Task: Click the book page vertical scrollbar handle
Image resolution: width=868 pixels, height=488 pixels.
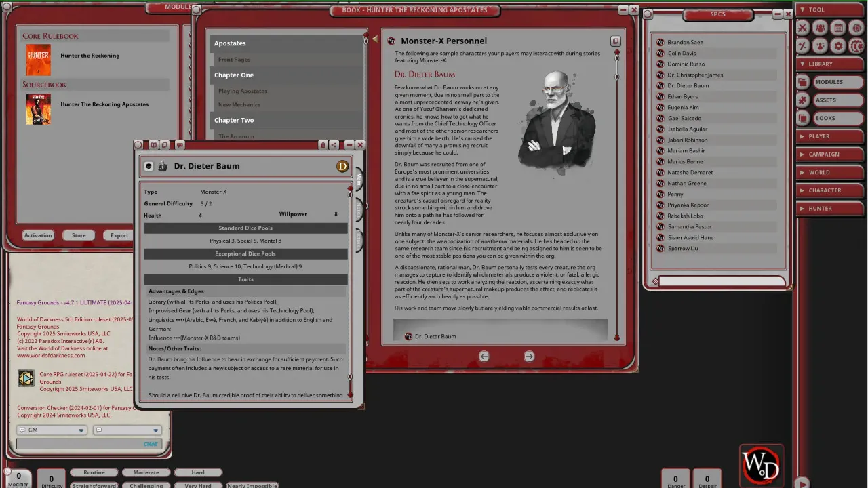Action: pos(617,57)
